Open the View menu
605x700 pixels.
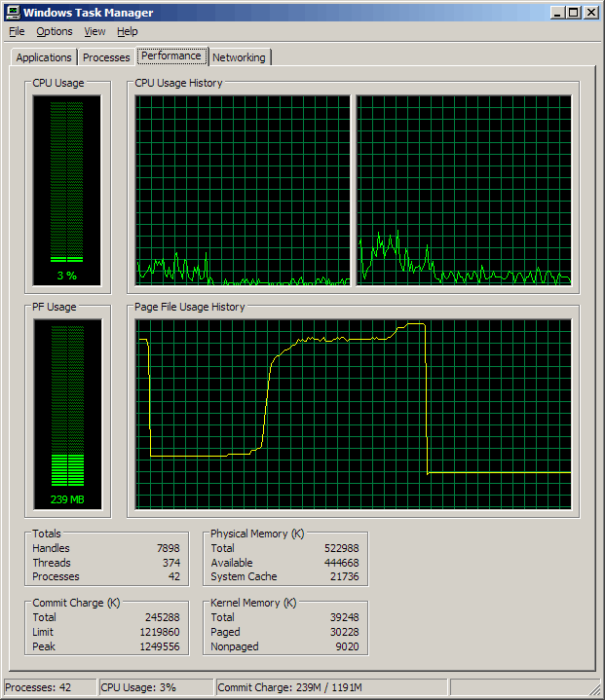tap(95, 32)
